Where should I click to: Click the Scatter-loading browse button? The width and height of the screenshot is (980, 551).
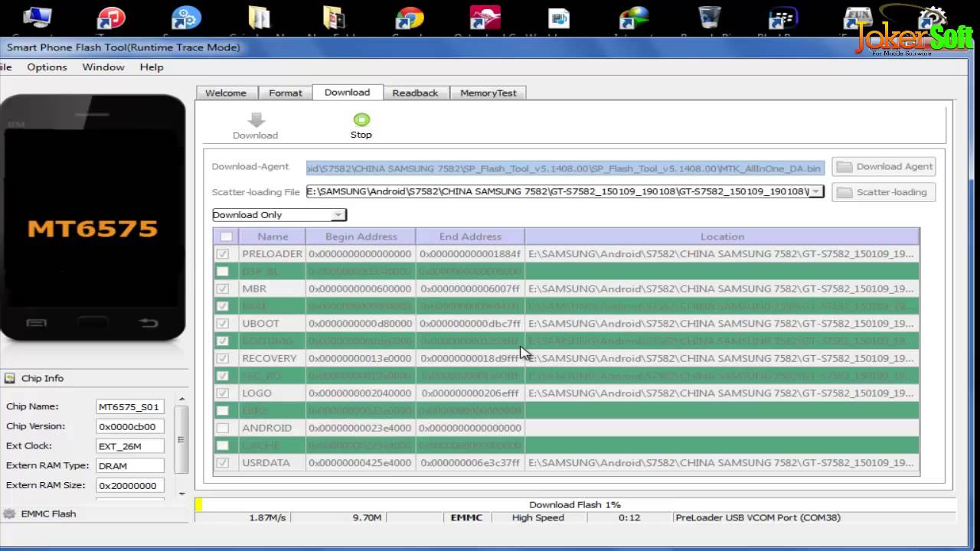click(884, 192)
